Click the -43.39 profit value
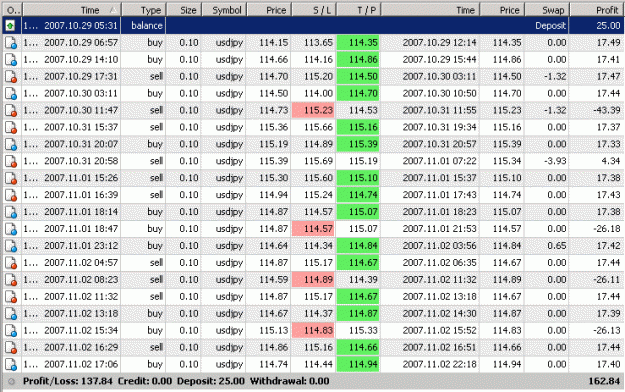Image resolution: width=625 pixels, height=392 pixels. [607, 110]
